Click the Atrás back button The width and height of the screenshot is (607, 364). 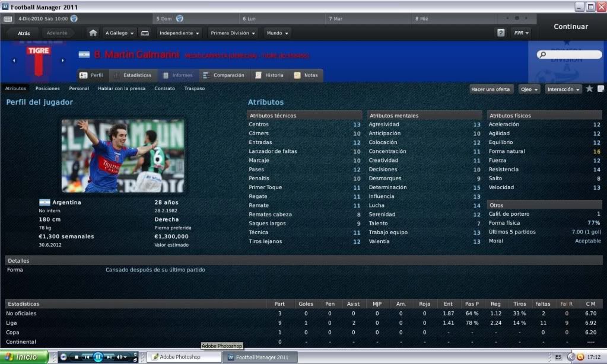point(23,33)
